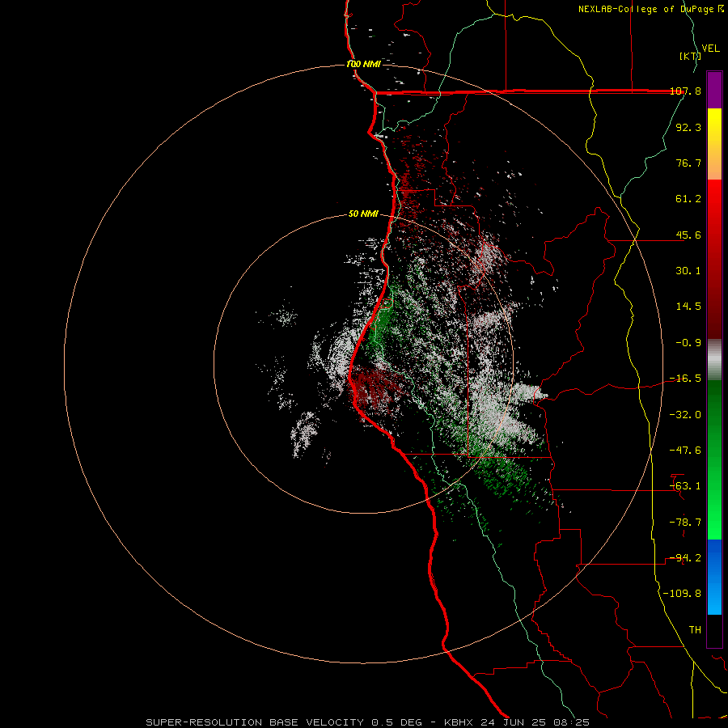Screen dimensions: 728x728
Task: Click the Super-Resolution Base Velocity caption
Action: [368, 722]
